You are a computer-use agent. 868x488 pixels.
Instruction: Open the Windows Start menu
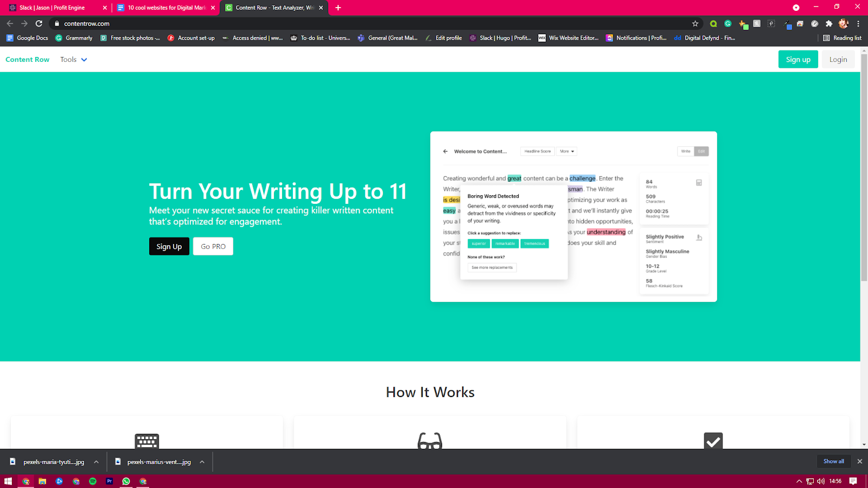(8, 481)
